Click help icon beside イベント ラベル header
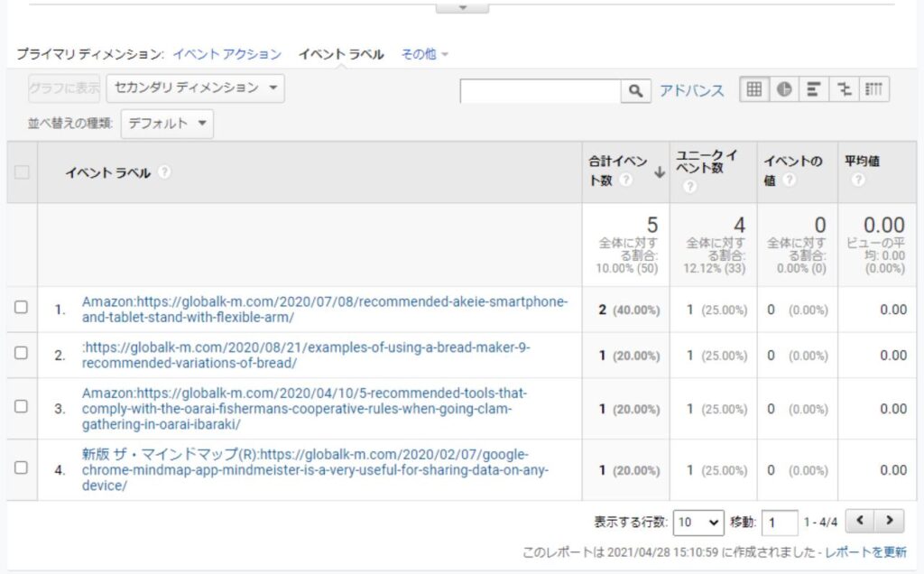 click(x=164, y=173)
